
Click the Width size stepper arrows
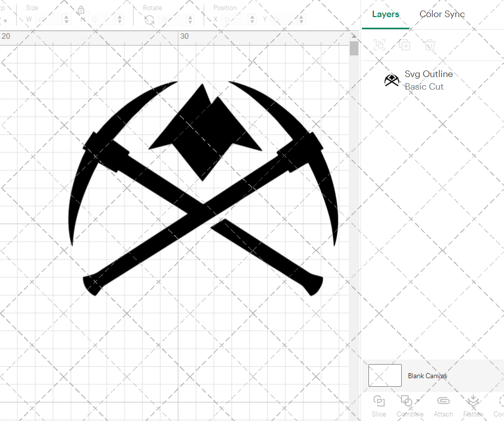click(67, 20)
